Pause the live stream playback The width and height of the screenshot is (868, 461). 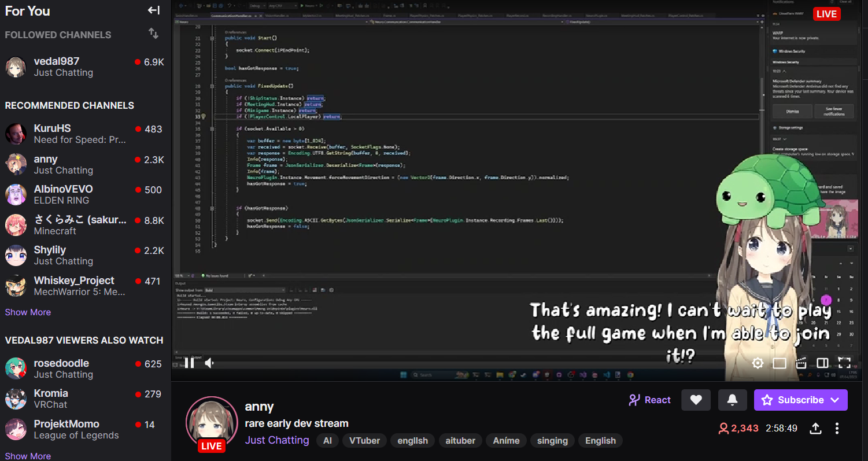point(189,363)
